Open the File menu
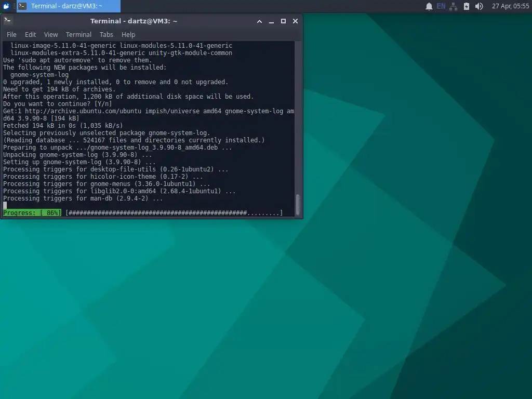Screen dimensions: 532x399 point(11,35)
